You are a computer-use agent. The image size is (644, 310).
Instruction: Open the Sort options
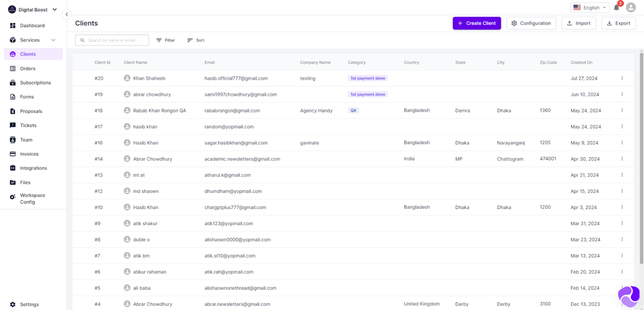click(x=196, y=40)
